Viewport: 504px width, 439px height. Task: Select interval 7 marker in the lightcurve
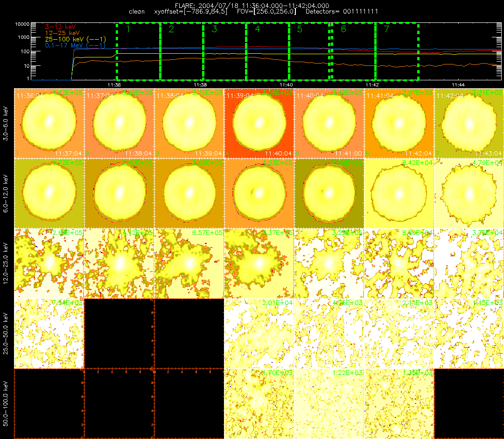click(x=386, y=29)
